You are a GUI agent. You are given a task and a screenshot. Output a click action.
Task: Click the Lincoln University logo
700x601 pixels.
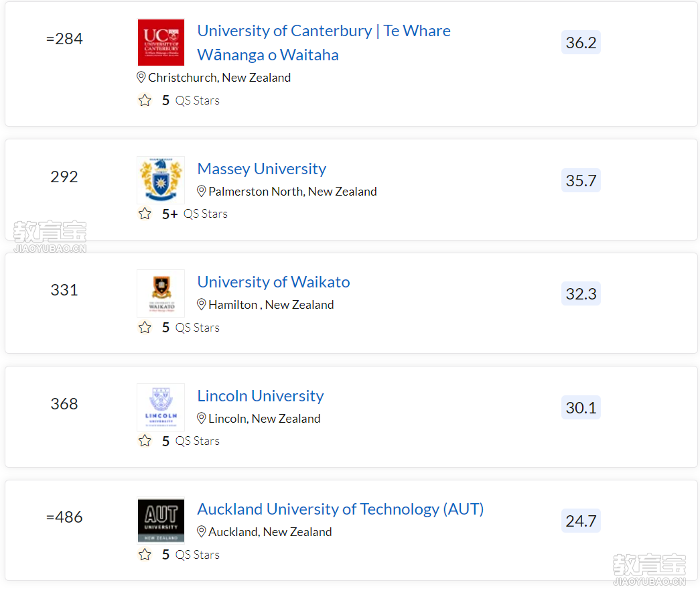coord(161,407)
